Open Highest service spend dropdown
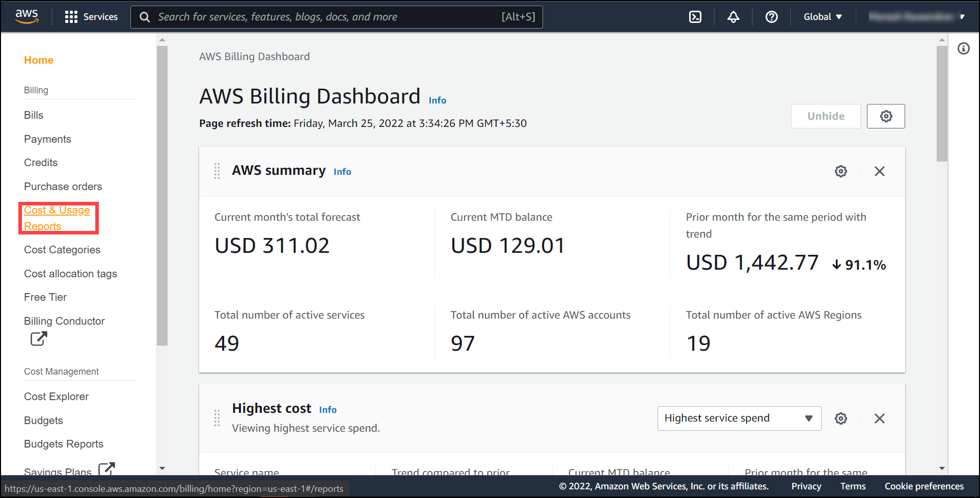Viewport: 980px width, 498px height. point(739,418)
